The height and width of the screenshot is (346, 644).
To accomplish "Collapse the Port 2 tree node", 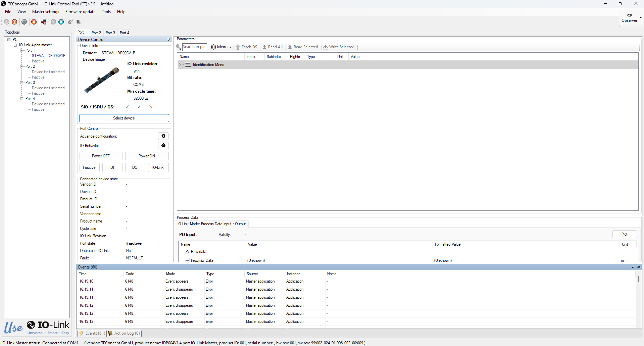I will (x=21, y=66).
